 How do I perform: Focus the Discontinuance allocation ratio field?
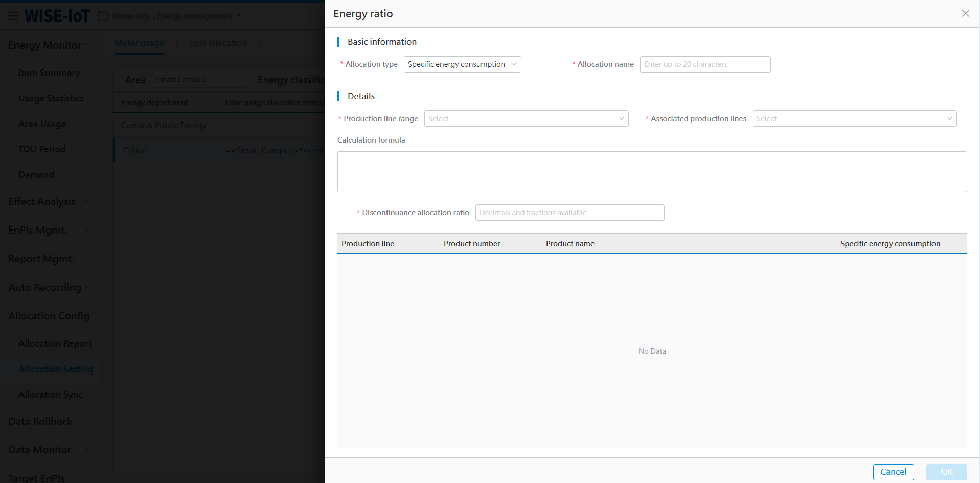tap(569, 213)
